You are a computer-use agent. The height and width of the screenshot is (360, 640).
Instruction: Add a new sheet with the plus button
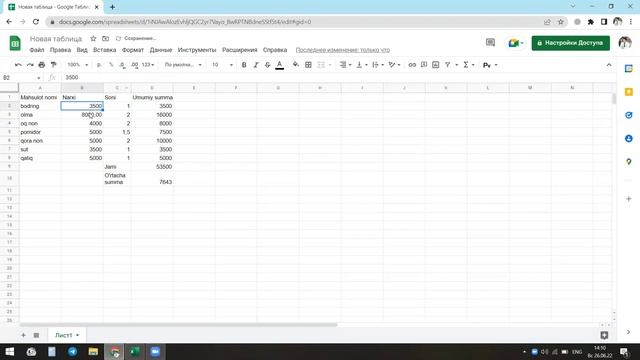[23, 335]
